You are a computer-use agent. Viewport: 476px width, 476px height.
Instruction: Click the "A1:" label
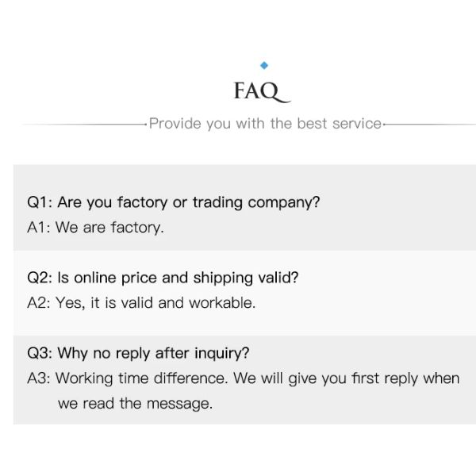pyautogui.click(x=39, y=228)
